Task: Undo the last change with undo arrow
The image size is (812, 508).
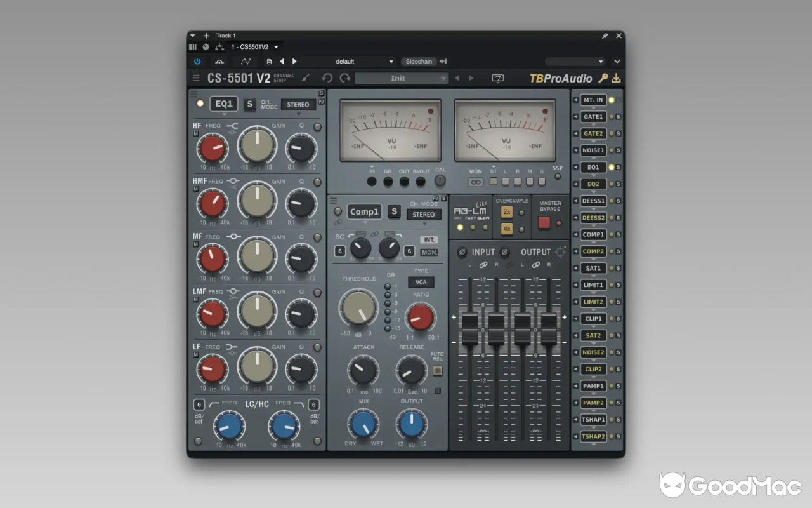Action: coord(327,78)
